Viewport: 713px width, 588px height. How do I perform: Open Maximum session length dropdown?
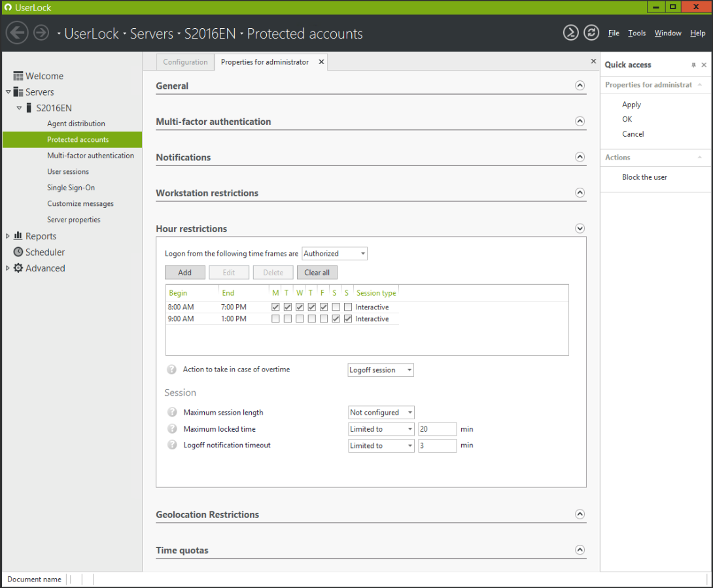(x=381, y=413)
